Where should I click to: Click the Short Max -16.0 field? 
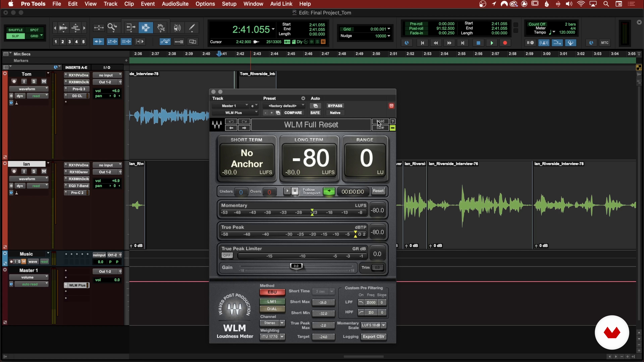pos(323,303)
